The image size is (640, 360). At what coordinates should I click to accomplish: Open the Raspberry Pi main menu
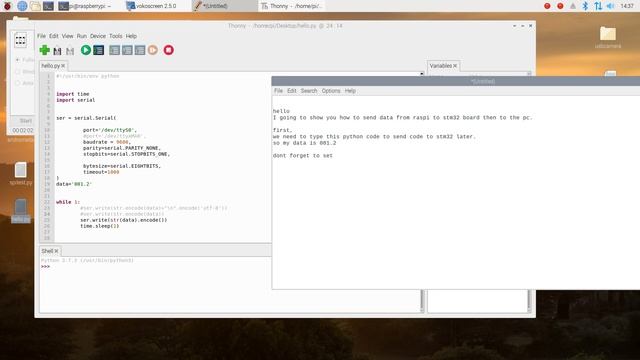(7, 6)
